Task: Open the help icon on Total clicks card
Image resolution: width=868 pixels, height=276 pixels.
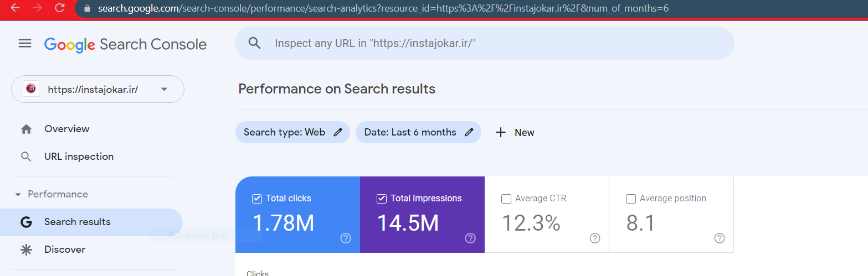Action: [346, 238]
